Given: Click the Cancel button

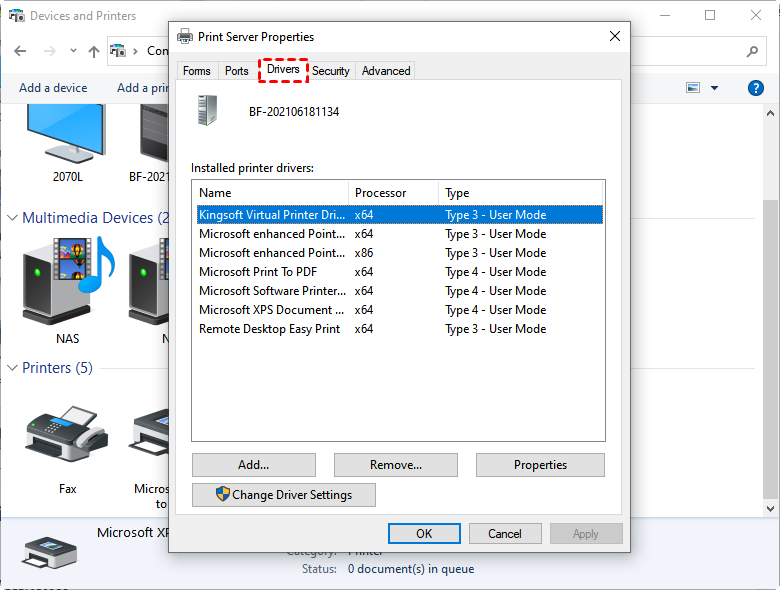Looking at the screenshot, I should click(505, 534).
